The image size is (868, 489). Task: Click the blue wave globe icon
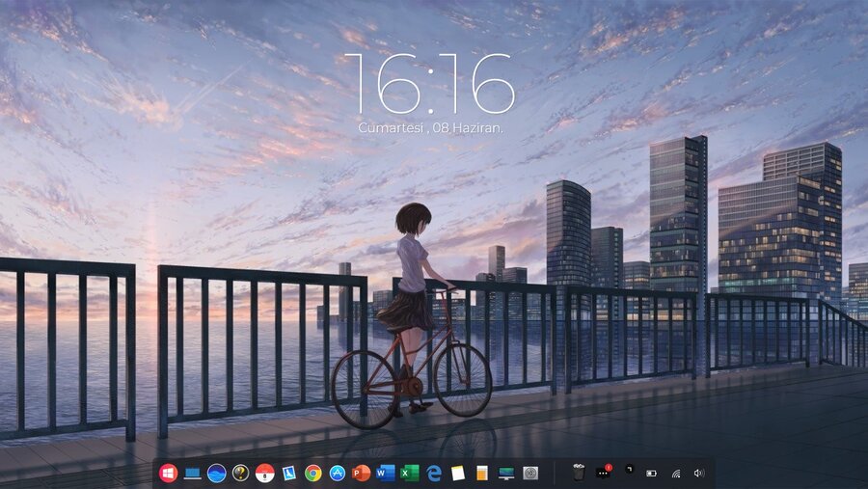[216, 473]
